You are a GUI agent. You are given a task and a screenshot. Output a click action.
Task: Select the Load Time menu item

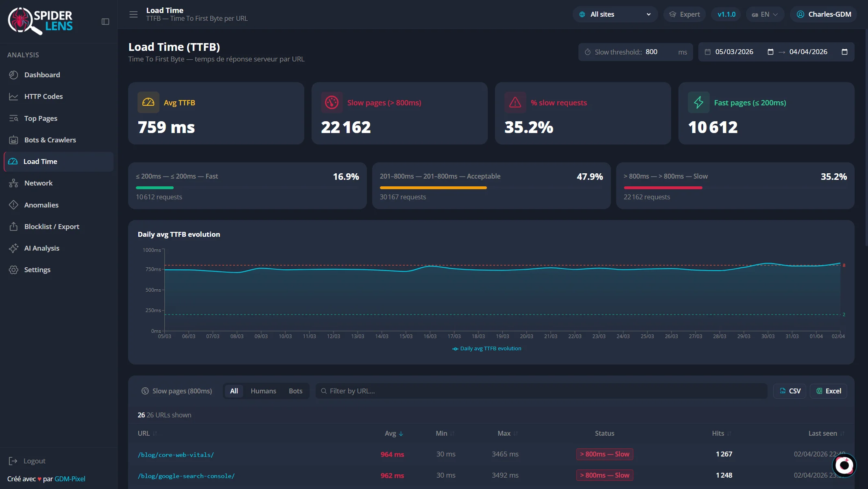pos(40,162)
